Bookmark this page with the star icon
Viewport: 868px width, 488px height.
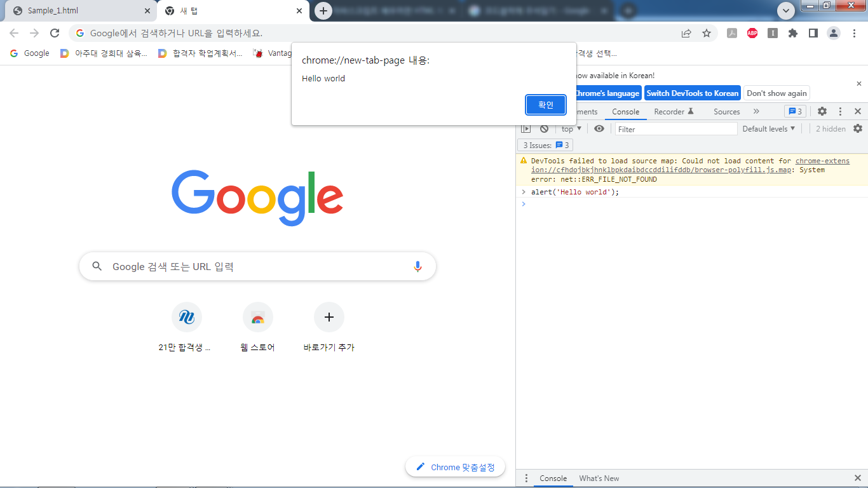click(x=707, y=32)
